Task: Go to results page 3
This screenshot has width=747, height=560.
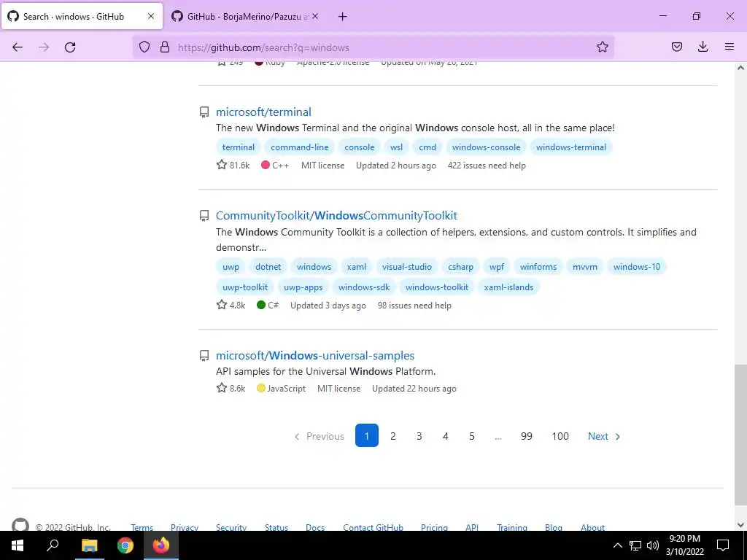Action: click(x=419, y=436)
